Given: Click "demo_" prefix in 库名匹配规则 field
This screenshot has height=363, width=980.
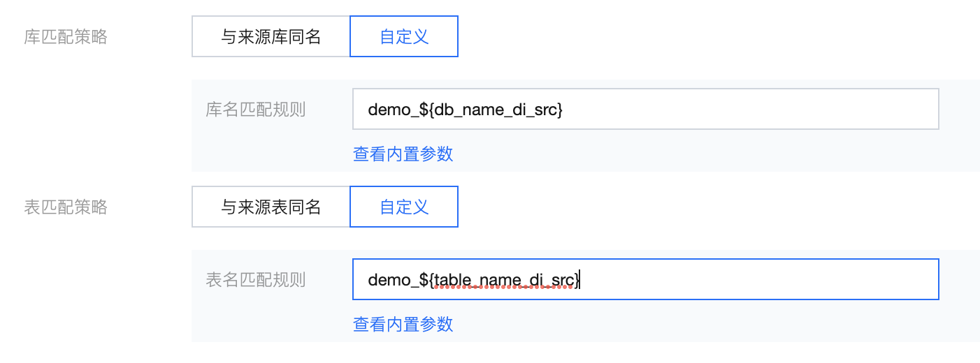Looking at the screenshot, I should pos(387,110).
